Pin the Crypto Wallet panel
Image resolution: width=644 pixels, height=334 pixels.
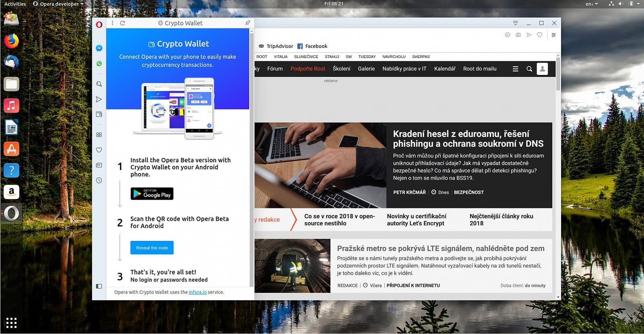(248, 23)
